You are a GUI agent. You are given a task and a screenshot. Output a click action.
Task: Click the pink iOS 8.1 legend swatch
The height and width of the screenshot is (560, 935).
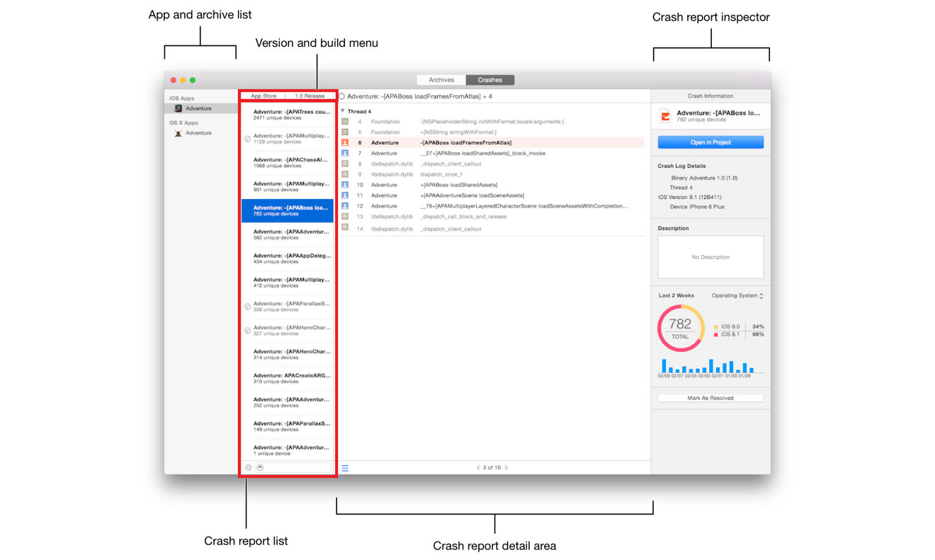[716, 334]
